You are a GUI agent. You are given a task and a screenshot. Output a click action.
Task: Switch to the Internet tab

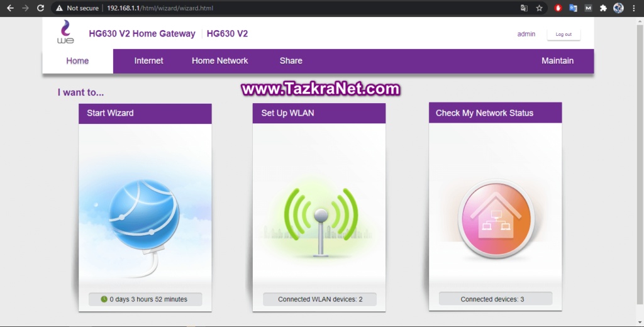pyautogui.click(x=148, y=61)
